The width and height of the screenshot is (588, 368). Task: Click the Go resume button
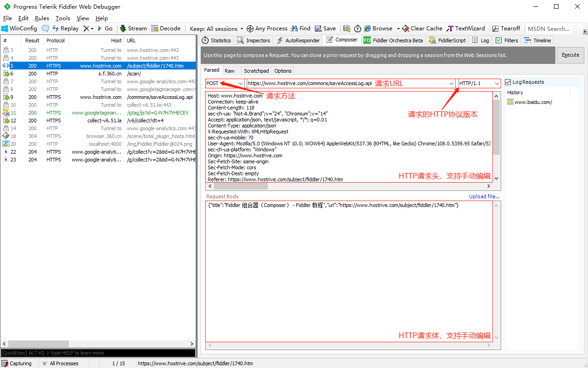105,29
